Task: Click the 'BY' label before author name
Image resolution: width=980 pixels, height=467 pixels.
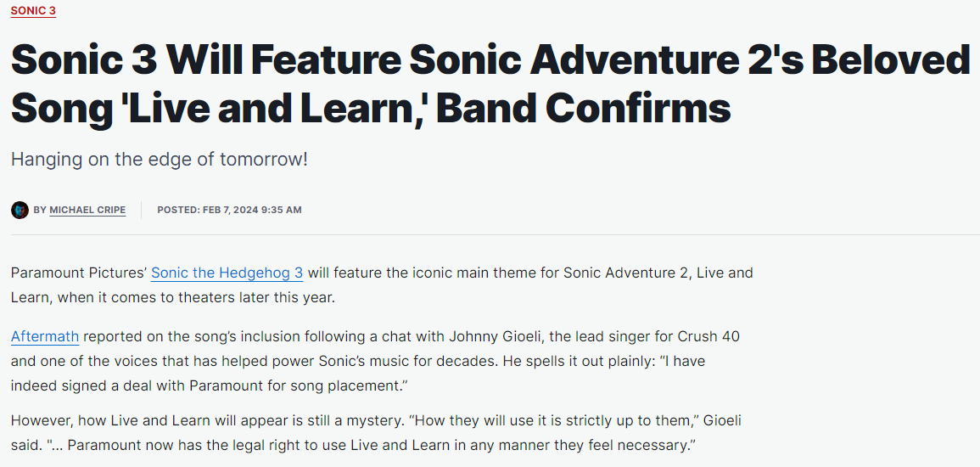Action: tap(40, 210)
